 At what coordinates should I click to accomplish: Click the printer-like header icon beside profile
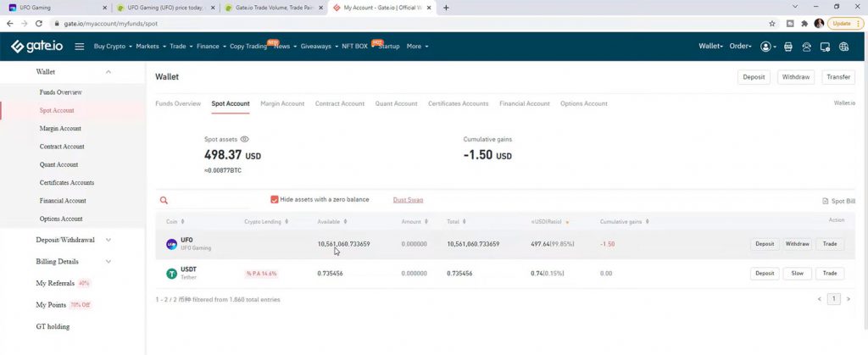point(788,47)
